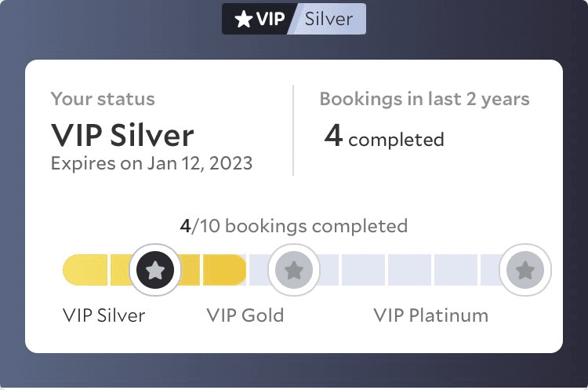Screen dimensions: 588x390
Task: Click the VIP Platinum star milestone icon
Action: (525, 270)
